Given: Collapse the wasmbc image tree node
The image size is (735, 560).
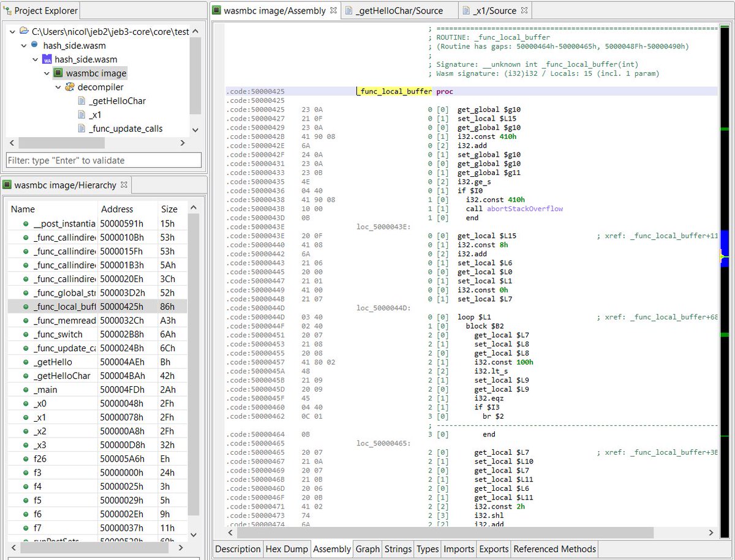Looking at the screenshot, I should 47,73.
